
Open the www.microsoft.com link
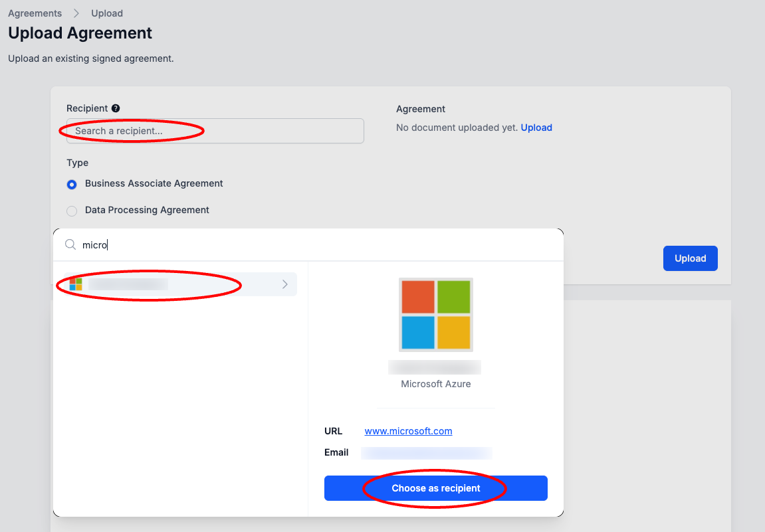click(x=408, y=431)
